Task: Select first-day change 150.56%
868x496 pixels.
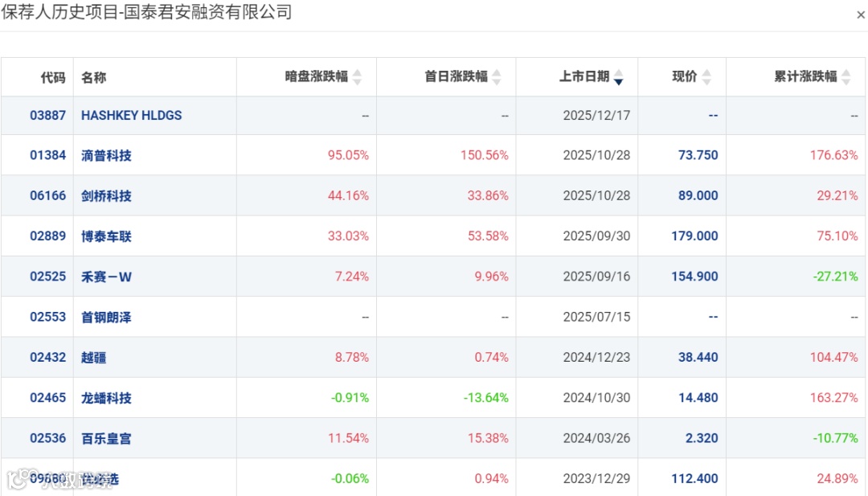Action: (x=485, y=155)
